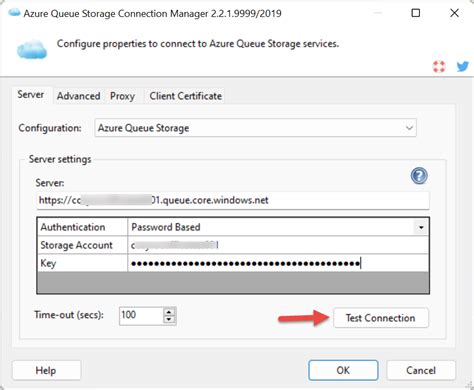
Task: Increase the time-out with the up arrow
Action: [169, 312]
